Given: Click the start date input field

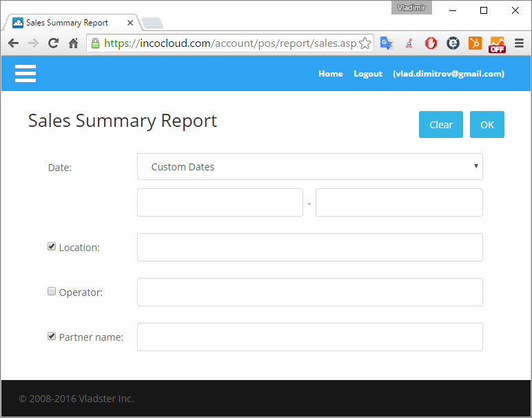Looking at the screenshot, I should [x=220, y=202].
